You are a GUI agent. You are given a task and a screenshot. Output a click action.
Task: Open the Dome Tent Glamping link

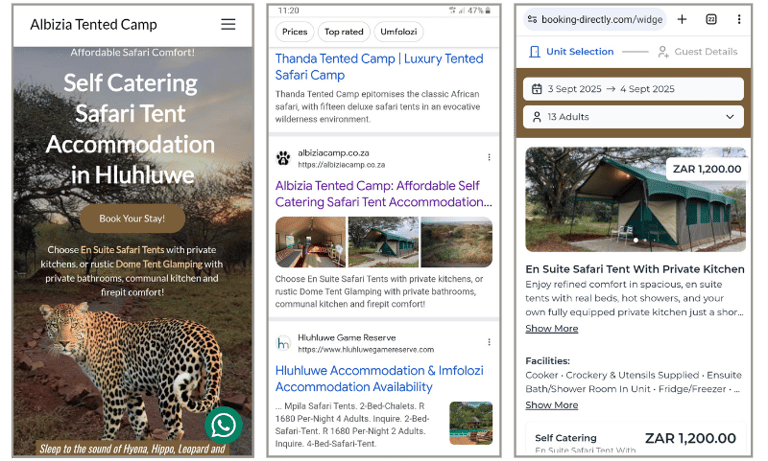click(x=159, y=264)
